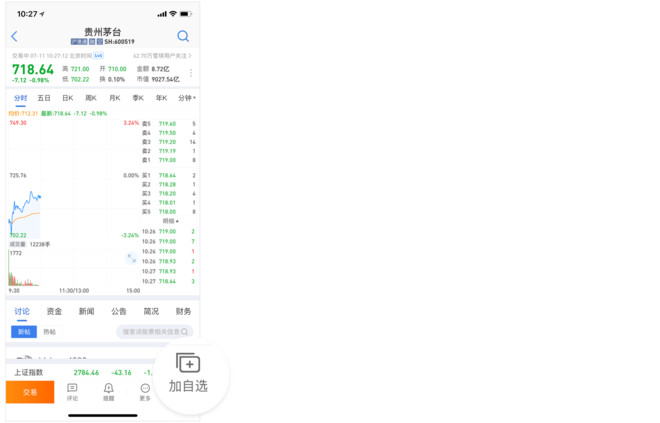This screenshot has width=660, height=423.
Task: Tap the volume bar chart
Action: 74,268
